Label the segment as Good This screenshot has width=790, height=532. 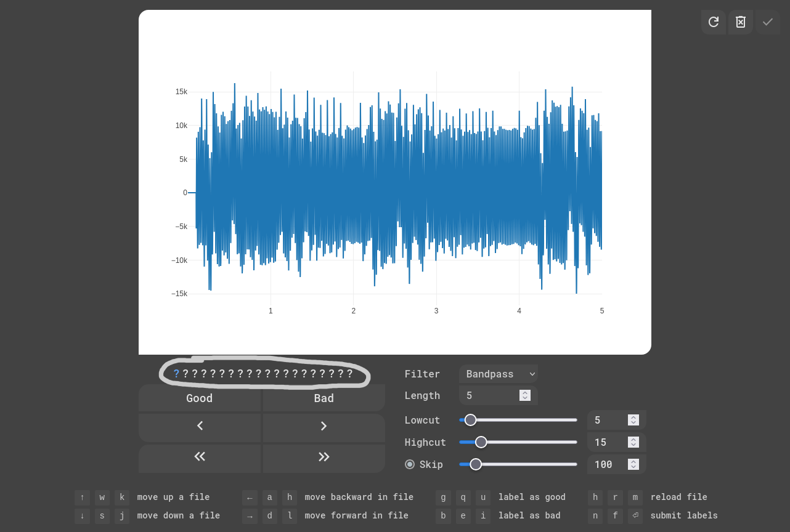[x=200, y=398]
